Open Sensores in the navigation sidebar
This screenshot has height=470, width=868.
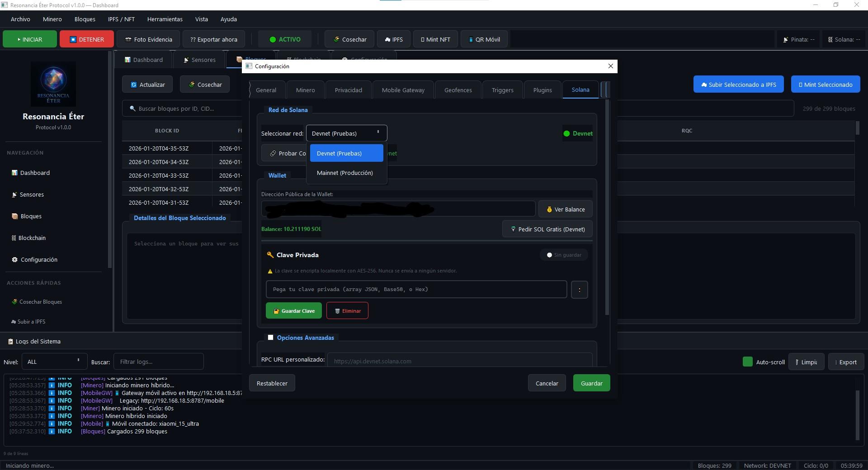[32, 195]
